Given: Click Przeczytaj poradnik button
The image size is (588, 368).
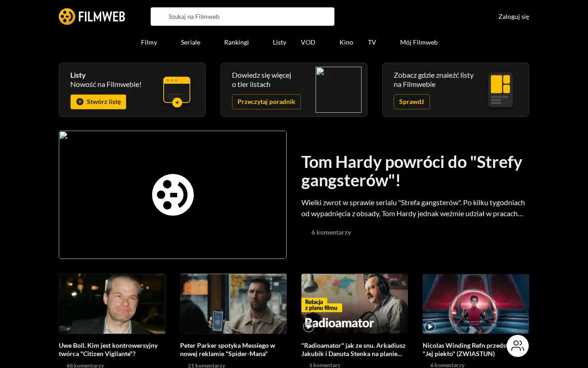Looking at the screenshot, I should click(266, 102).
